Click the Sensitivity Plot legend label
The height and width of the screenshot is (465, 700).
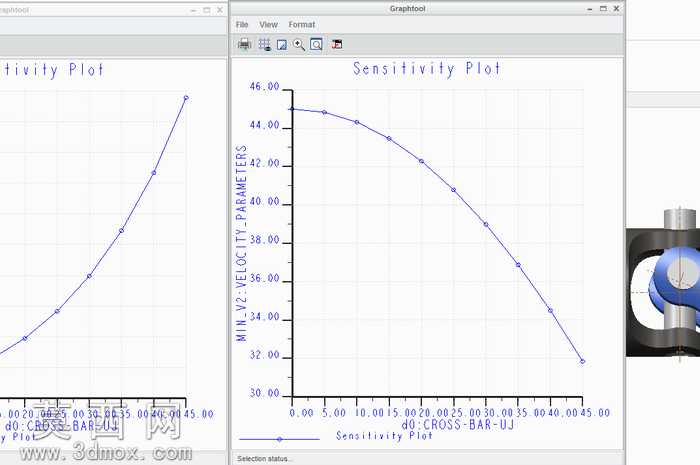click(384, 436)
